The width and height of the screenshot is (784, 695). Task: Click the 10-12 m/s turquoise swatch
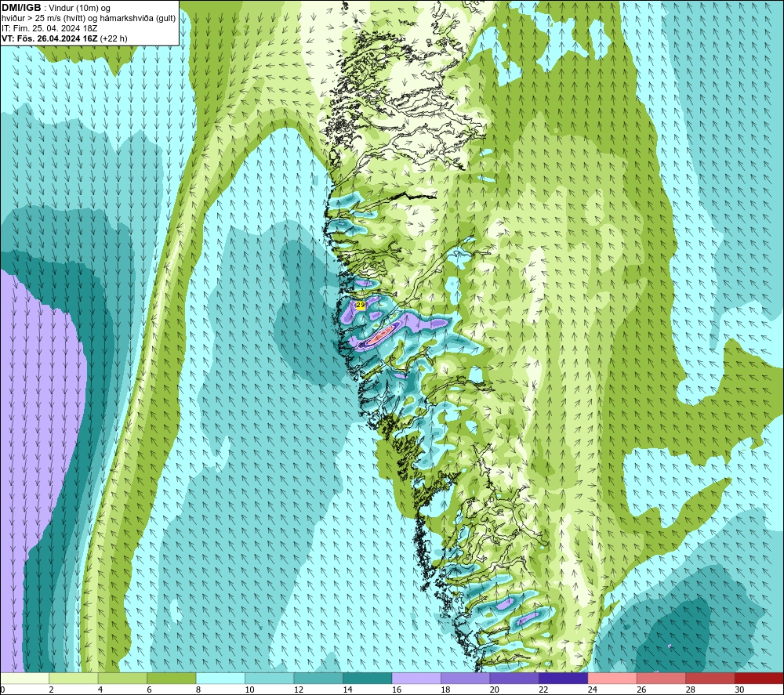tap(270, 678)
